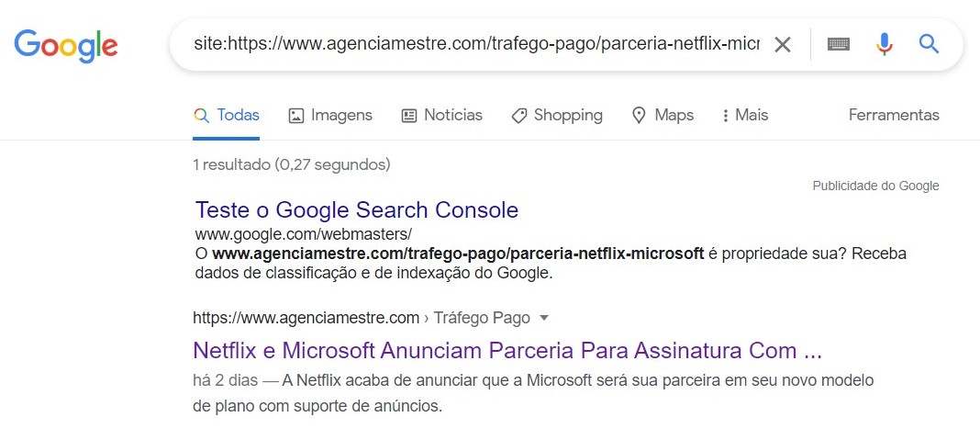Click the Notícias newspaper icon
Viewport: 980px width, 440px height.
409,116
